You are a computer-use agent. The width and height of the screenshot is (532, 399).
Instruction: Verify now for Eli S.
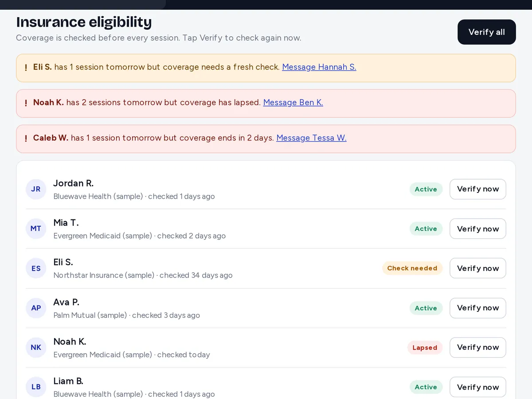(x=478, y=268)
